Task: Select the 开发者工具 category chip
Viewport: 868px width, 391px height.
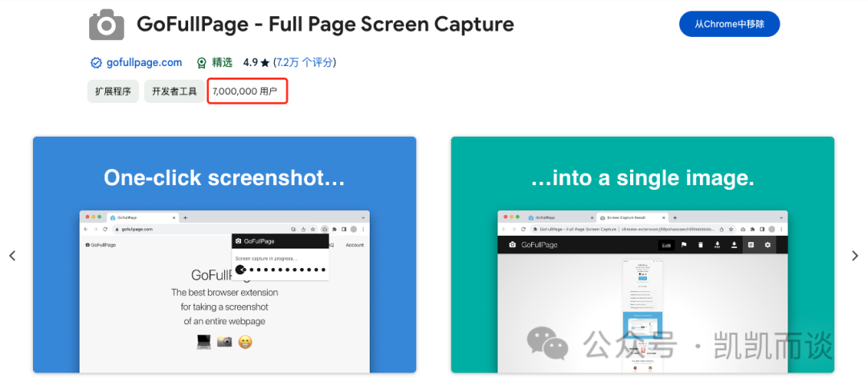Action: pyautogui.click(x=174, y=92)
